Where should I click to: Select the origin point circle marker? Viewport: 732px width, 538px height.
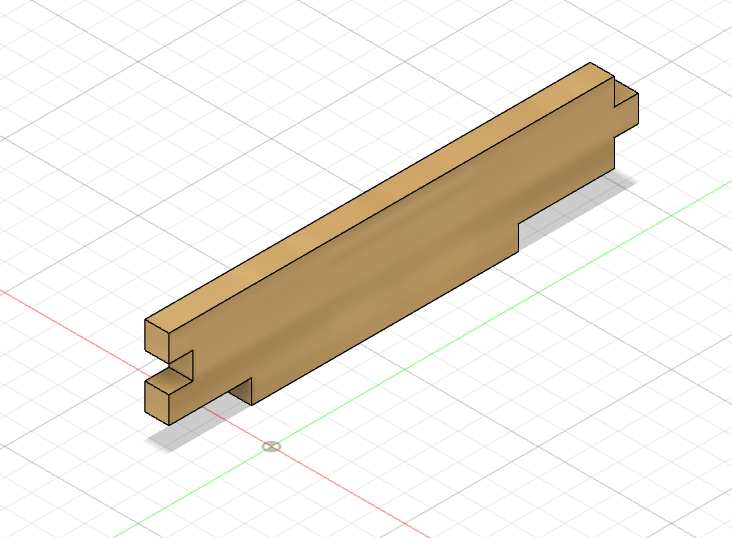point(271,447)
